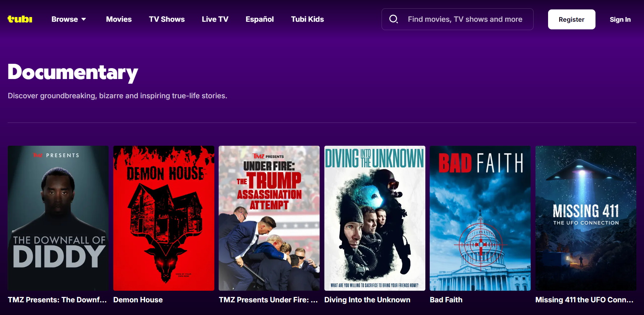Open the Movies section
Viewport: 644px width, 315px height.
point(119,19)
